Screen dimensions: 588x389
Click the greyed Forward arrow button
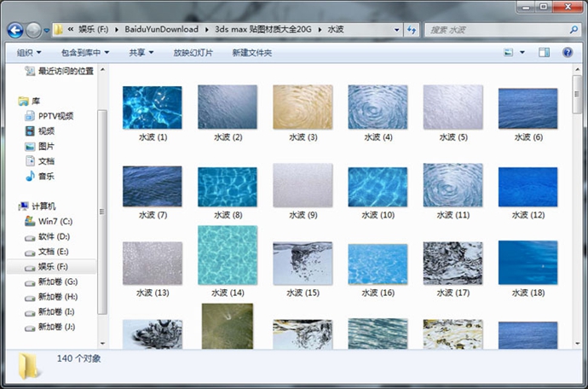(33, 30)
